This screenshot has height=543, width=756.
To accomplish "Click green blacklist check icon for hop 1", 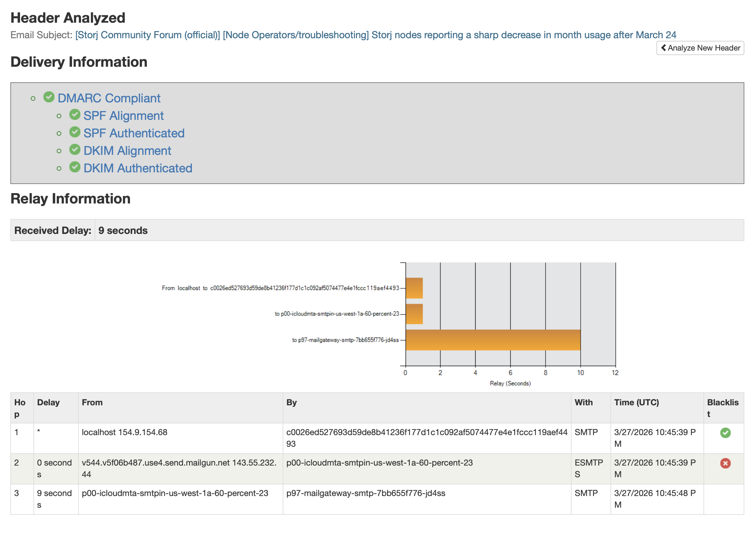I will tap(725, 433).
